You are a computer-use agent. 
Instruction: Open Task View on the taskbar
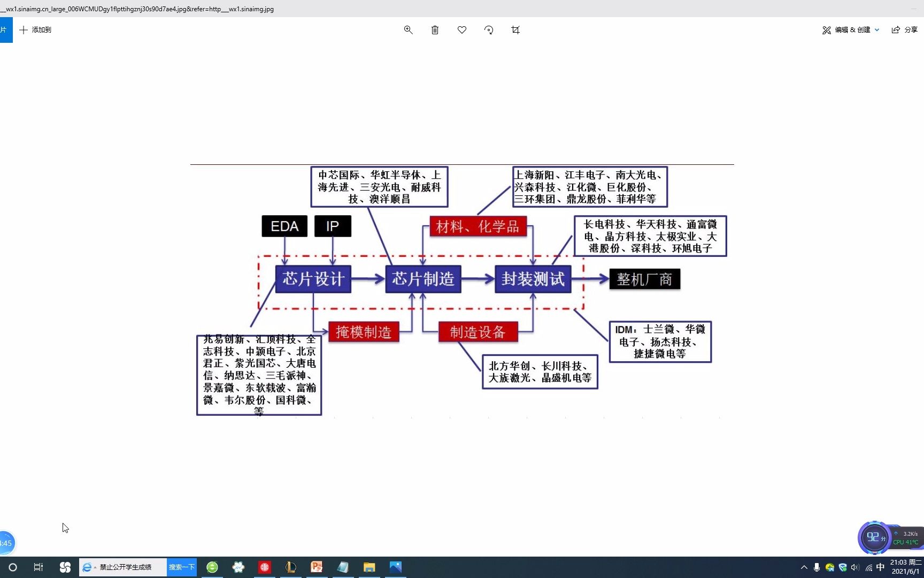click(x=38, y=567)
